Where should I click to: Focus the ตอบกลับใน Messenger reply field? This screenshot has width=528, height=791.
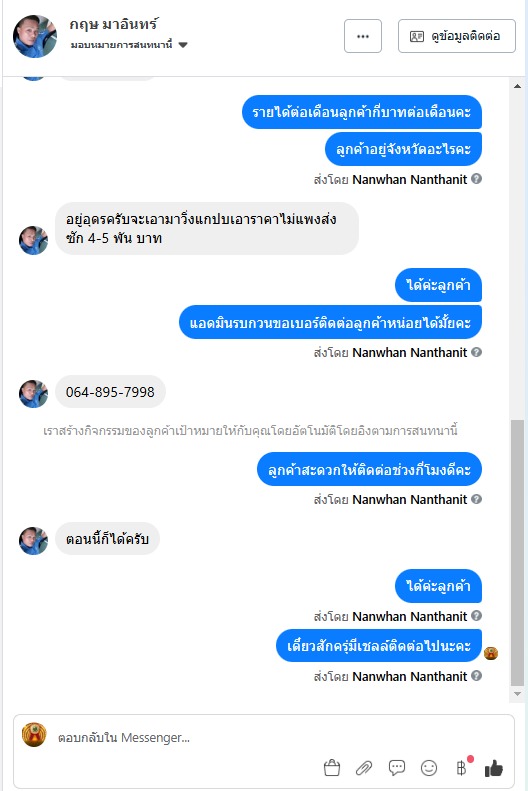tap(277, 738)
